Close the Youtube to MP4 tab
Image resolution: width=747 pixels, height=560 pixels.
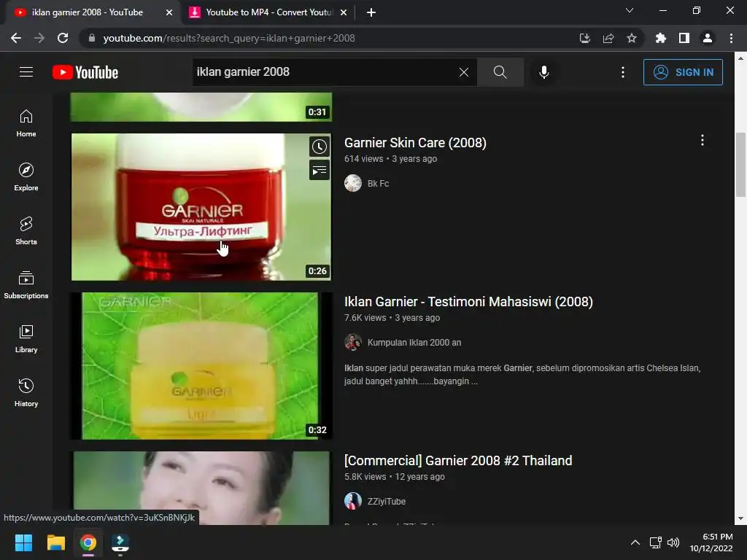[344, 12]
